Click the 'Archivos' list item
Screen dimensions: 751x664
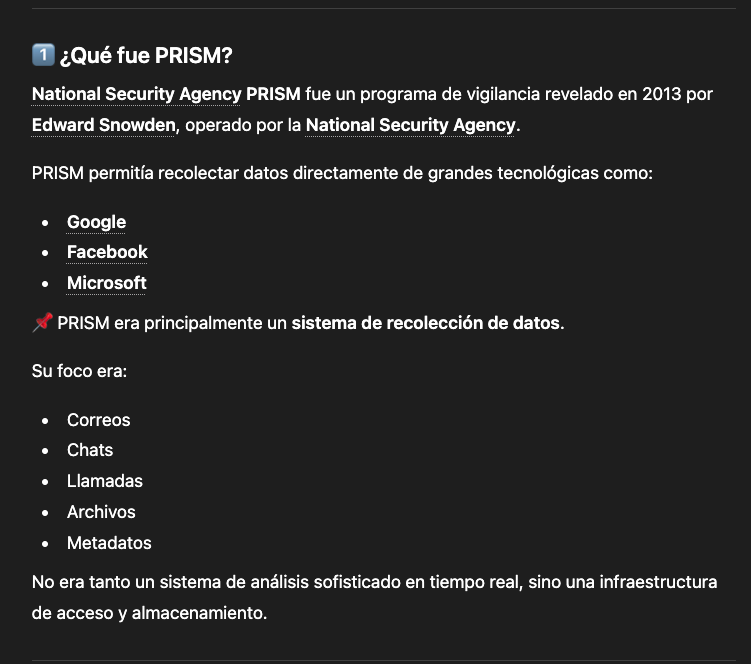pos(101,512)
